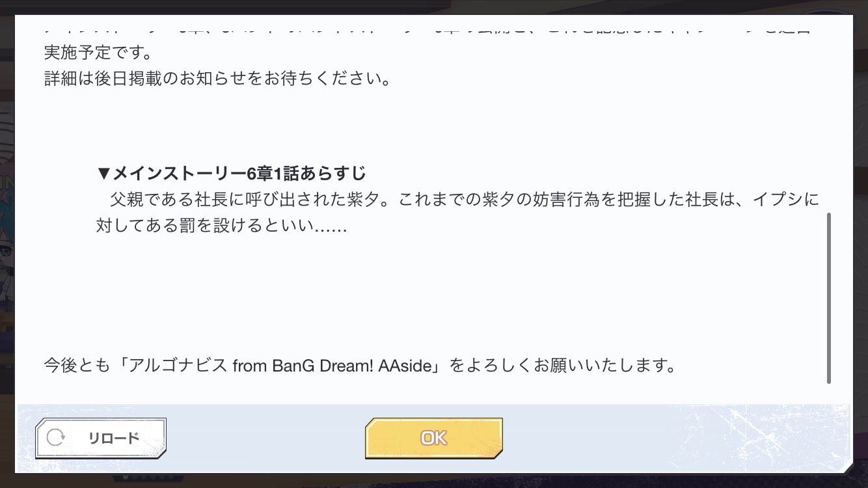Click the scrollbar track above the thumb

pos(828,117)
